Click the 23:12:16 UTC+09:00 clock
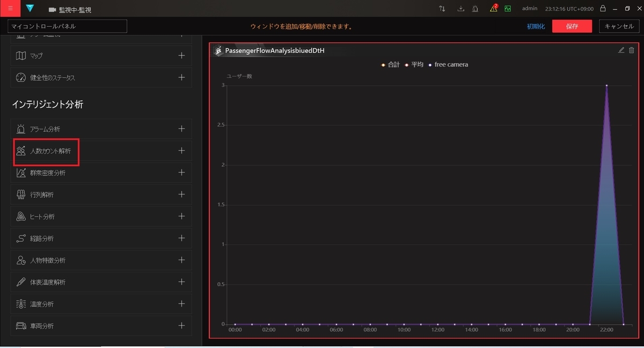 pos(569,9)
